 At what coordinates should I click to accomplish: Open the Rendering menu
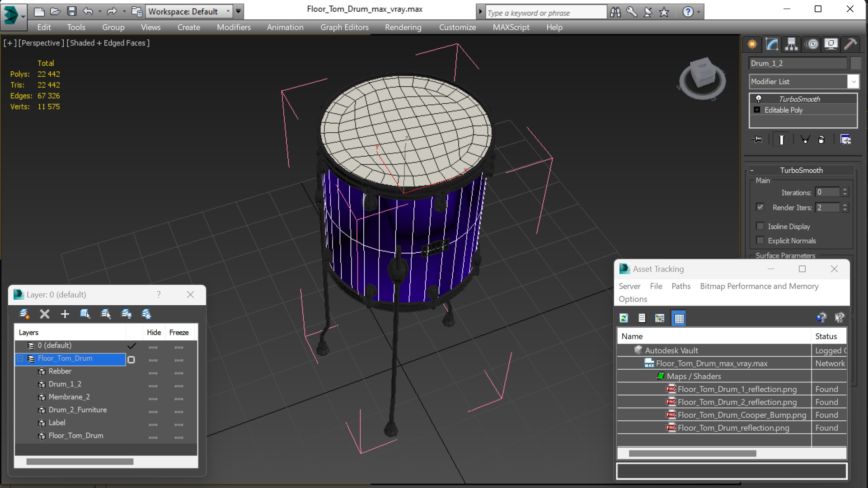pyautogui.click(x=403, y=27)
